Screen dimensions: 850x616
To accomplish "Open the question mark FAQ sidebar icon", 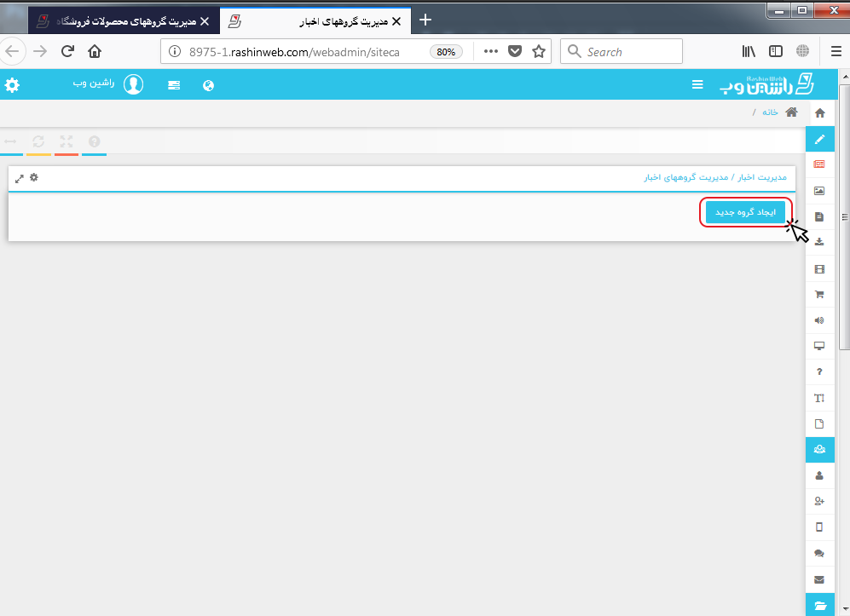I will [819, 371].
